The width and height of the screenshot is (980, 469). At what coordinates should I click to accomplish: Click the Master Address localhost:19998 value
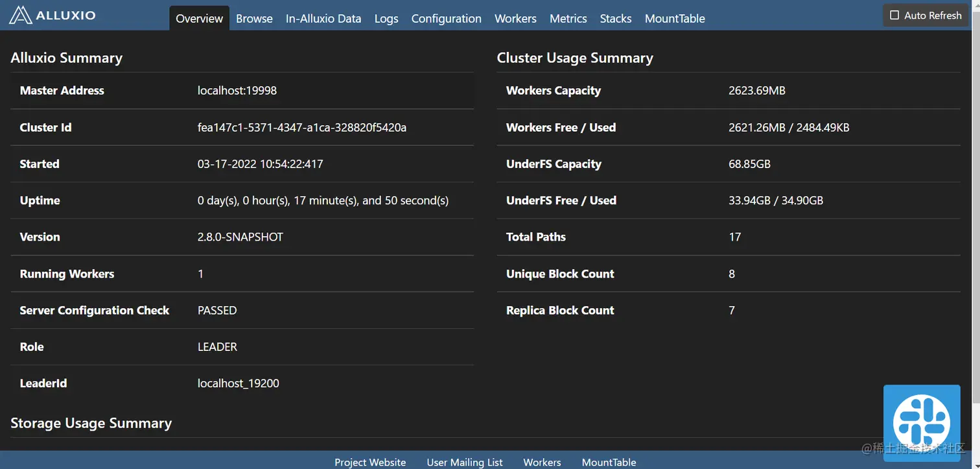pos(237,91)
